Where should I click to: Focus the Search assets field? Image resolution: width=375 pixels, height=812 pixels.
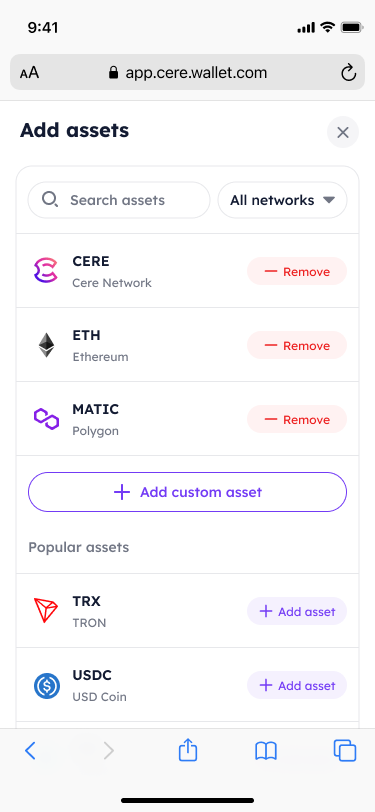119,200
